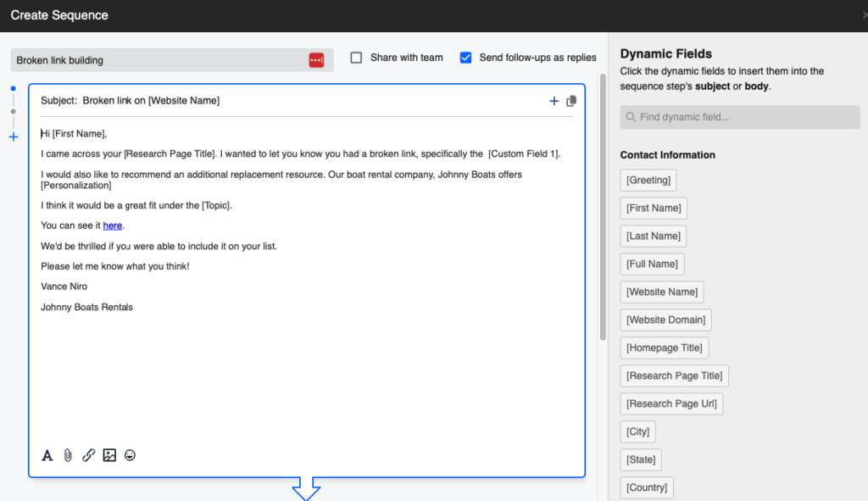Screen dimensions: 868x501
Task: Duplicate this sequence step
Action: tap(571, 100)
